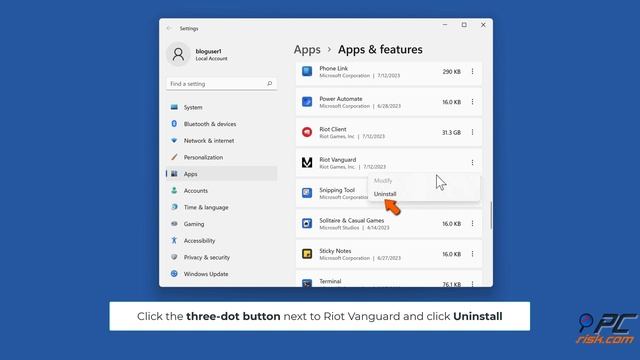
Task: Click the Riot Vanguard app icon
Action: click(x=307, y=162)
